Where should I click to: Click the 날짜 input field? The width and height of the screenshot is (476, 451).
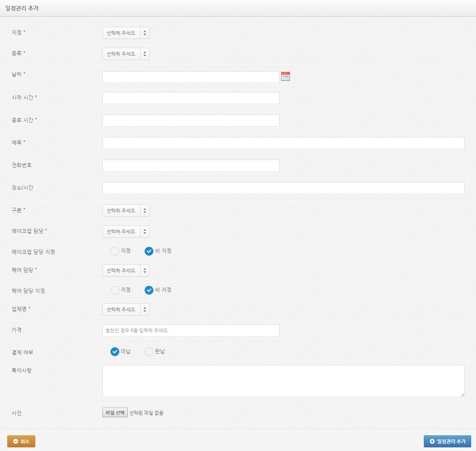tap(191, 77)
